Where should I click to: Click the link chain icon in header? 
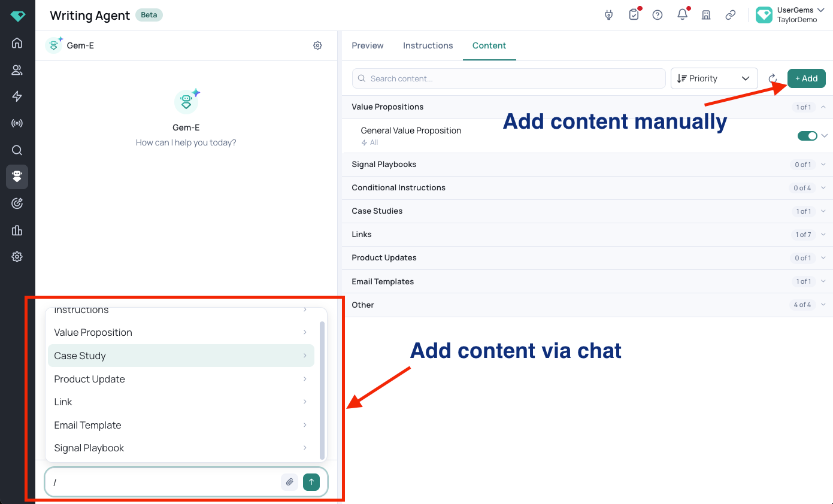point(731,15)
